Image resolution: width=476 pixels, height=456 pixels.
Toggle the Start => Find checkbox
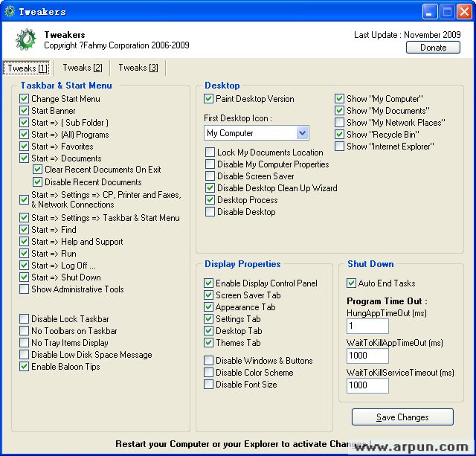click(24, 230)
